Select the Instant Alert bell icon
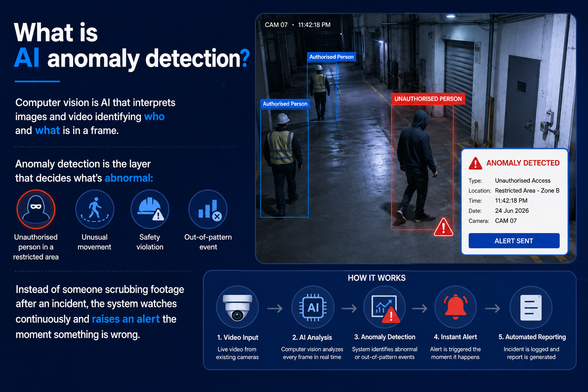The width and height of the screenshot is (588, 392). [x=456, y=307]
